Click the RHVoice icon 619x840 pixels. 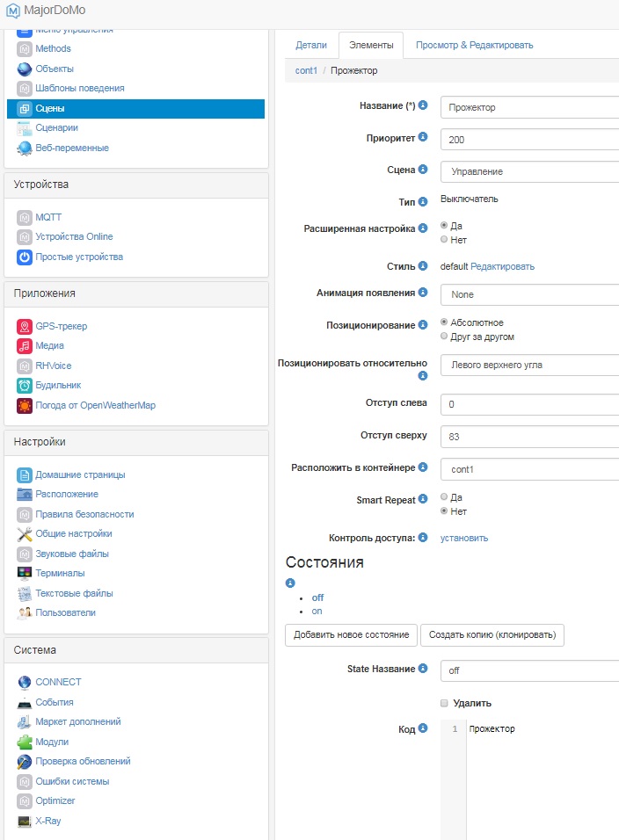[24, 366]
